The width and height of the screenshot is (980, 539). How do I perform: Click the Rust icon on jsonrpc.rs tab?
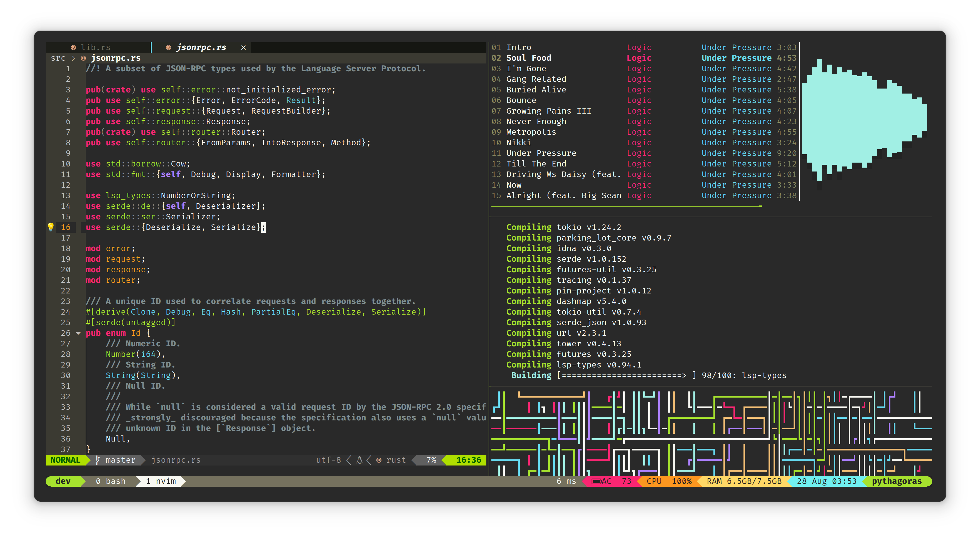[x=168, y=48]
